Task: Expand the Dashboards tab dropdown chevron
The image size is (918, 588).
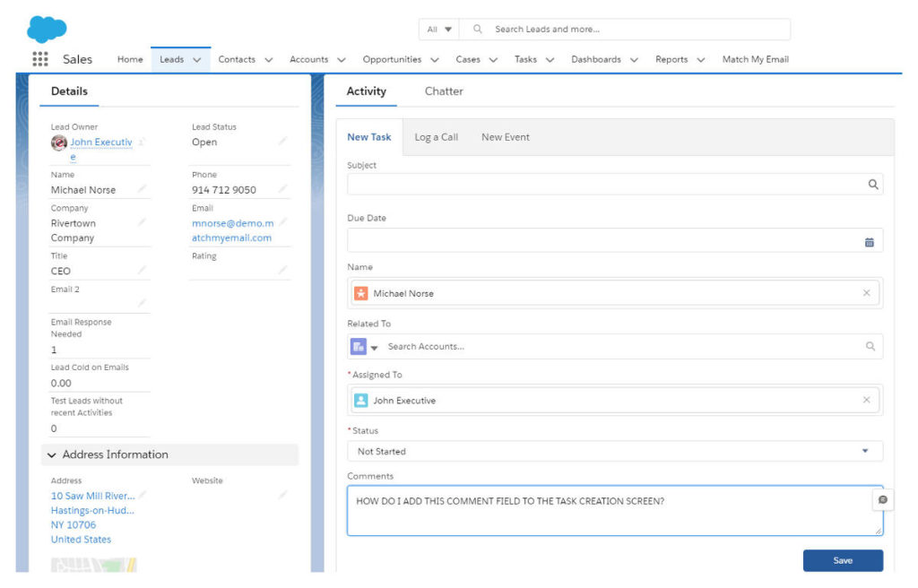Action: (x=634, y=60)
